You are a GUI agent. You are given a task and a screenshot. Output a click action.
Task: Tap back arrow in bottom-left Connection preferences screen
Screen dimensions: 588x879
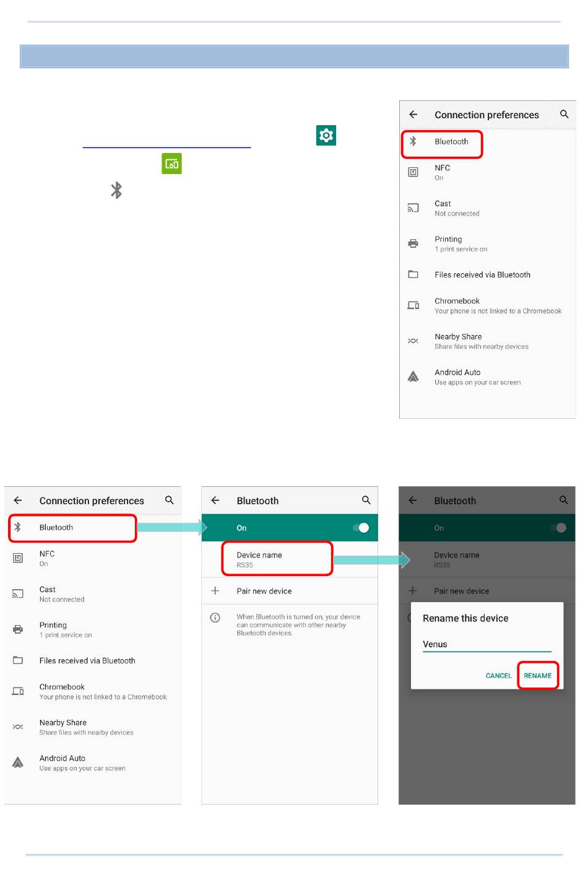point(18,501)
